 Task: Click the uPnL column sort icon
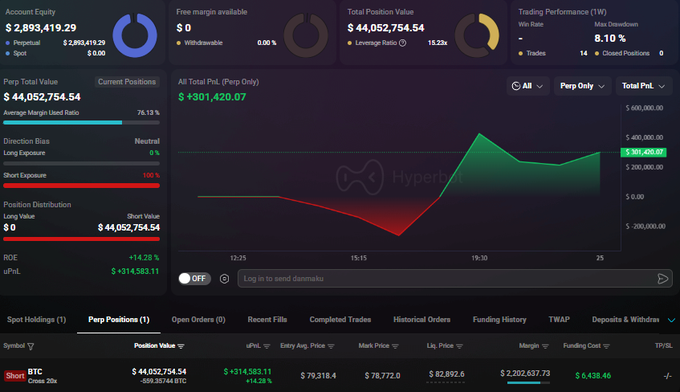pyautogui.click(x=267, y=346)
